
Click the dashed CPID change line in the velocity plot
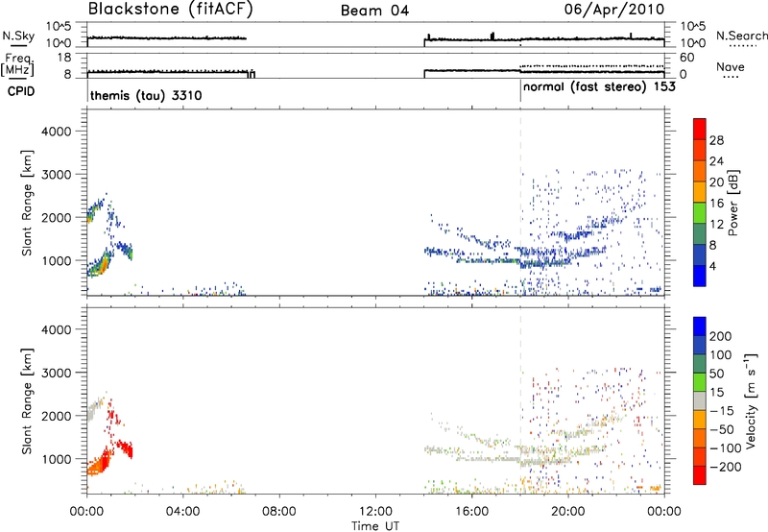click(x=520, y=400)
